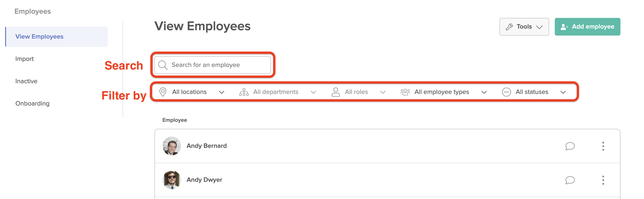Select All locations filter label
The width and height of the screenshot is (644, 199).
coord(189,92)
